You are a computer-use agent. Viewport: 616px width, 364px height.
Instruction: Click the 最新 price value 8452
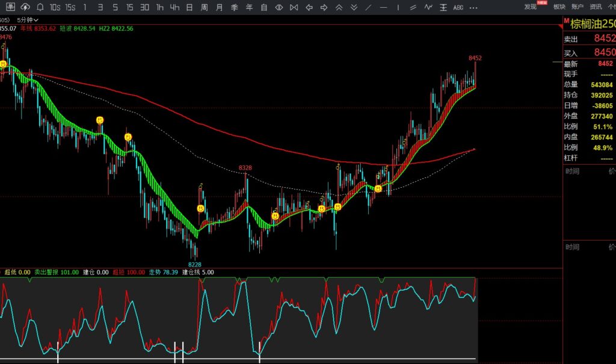click(x=605, y=64)
